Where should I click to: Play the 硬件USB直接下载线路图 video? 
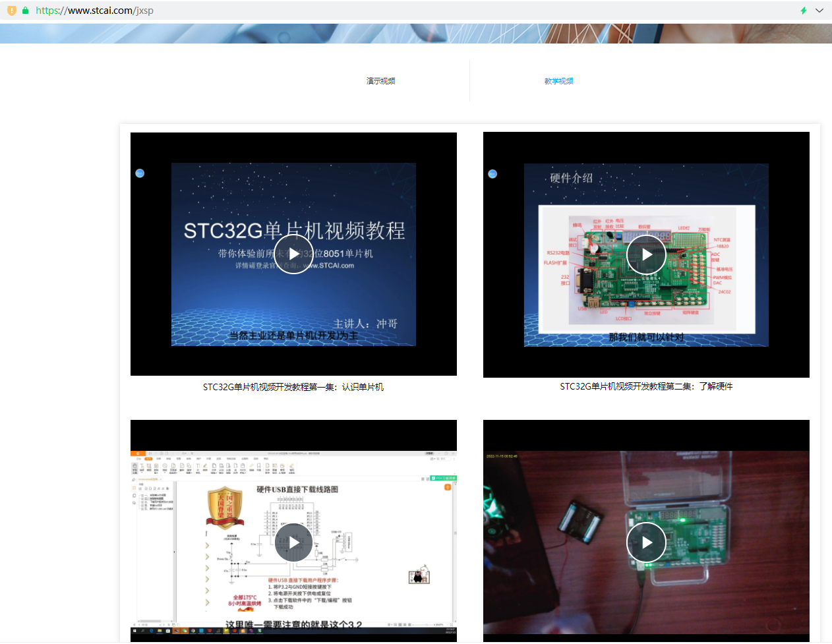(x=293, y=542)
